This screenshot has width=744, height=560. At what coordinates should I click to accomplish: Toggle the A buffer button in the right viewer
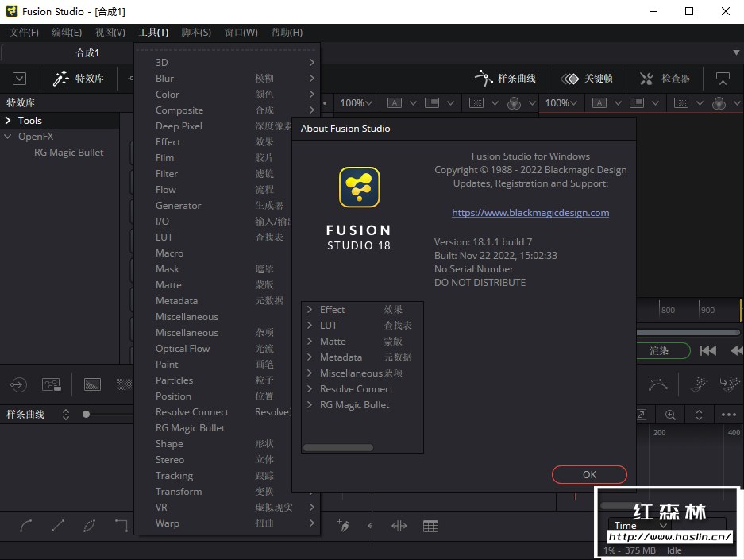pos(599,103)
